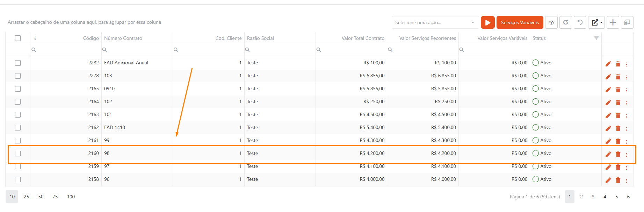The image size is (644, 212).
Task: Click the refresh grid icon
Action: click(x=566, y=22)
